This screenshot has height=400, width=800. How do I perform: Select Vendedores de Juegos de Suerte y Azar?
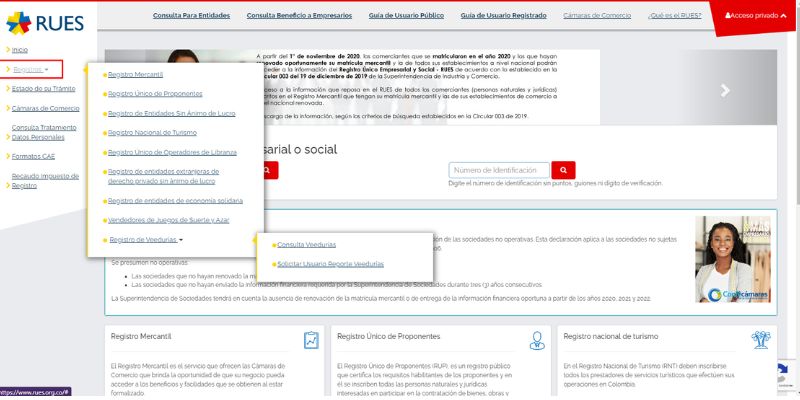(168, 220)
